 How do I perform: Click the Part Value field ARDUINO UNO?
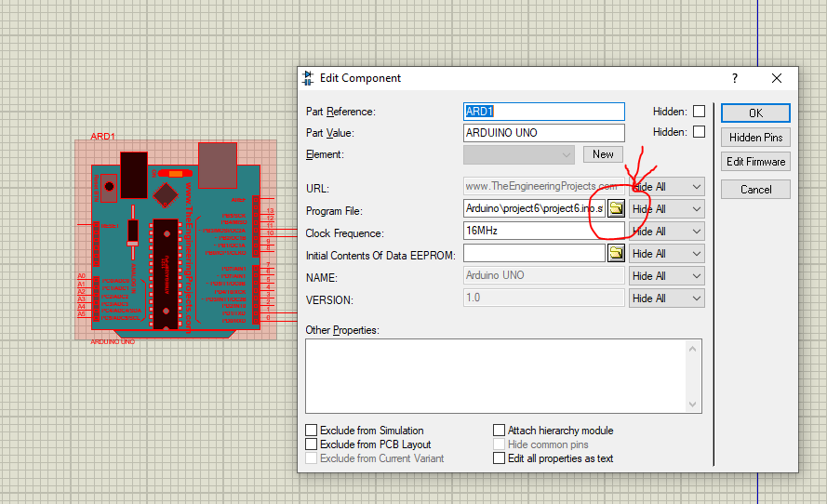pos(544,132)
